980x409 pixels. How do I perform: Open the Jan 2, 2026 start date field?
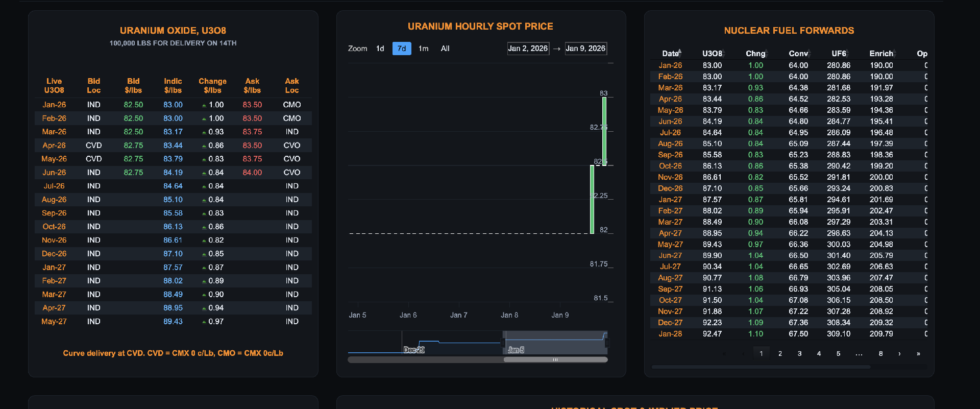tap(528, 49)
